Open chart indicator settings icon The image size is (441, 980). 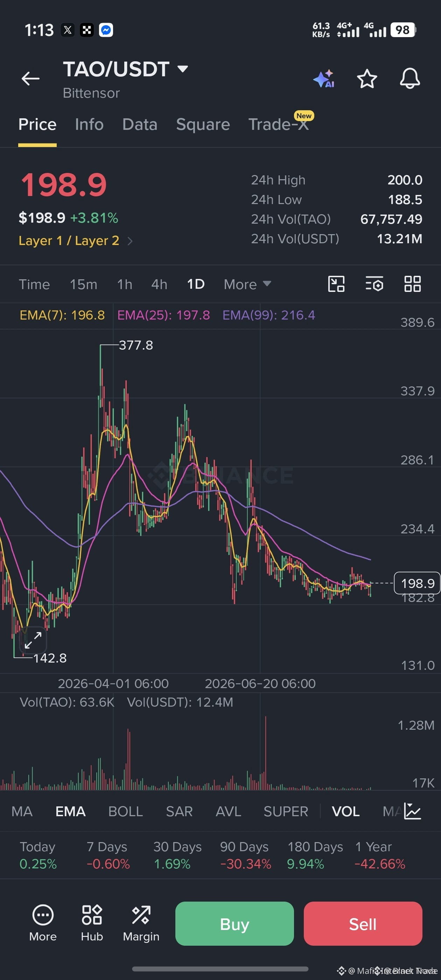(x=374, y=284)
